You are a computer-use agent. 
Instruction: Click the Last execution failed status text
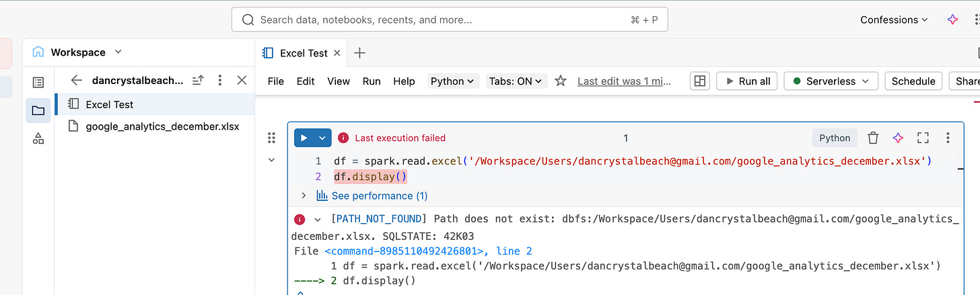400,138
